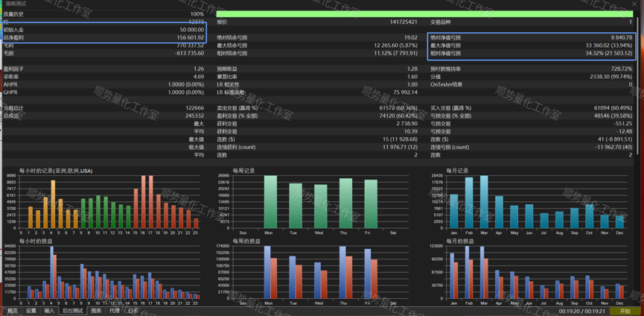Click the 连续获利 value 11 976.71 (12)
The width and height of the screenshot is (644, 316).
click(x=401, y=147)
